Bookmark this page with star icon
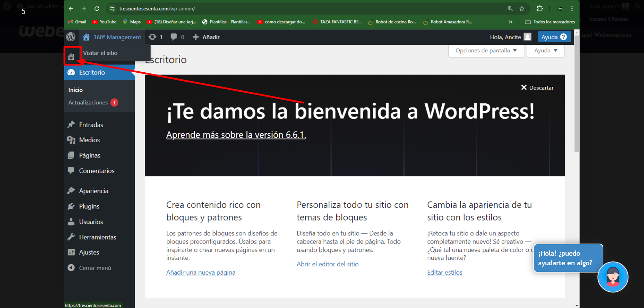Image resolution: width=644 pixels, height=308 pixels. click(522, 9)
